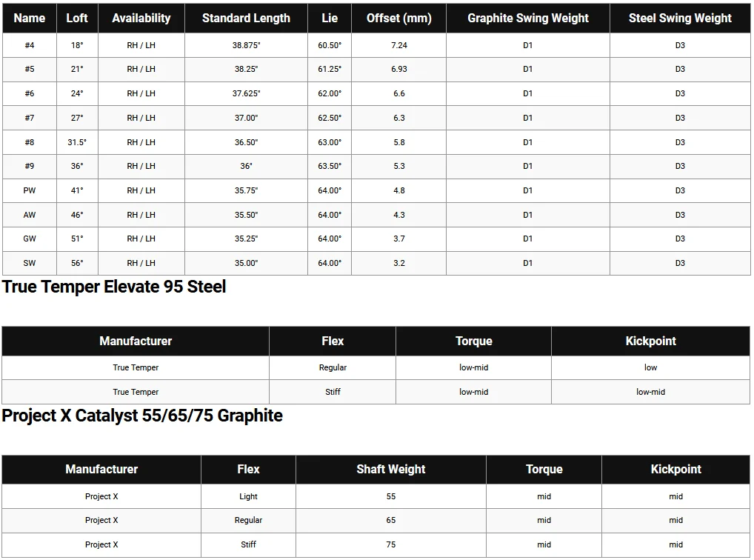Click the SW club name cell
Screen dimensions: 754x560
(30, 263)
